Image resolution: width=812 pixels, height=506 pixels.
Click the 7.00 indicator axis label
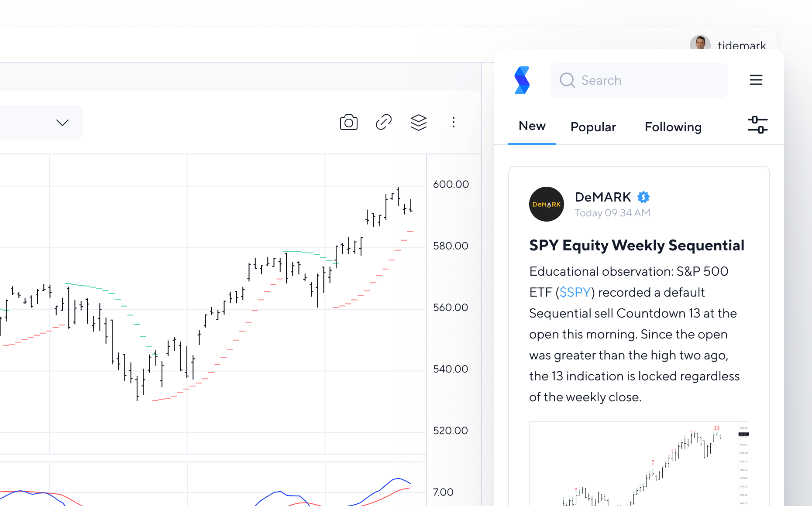tap(443, 492)
